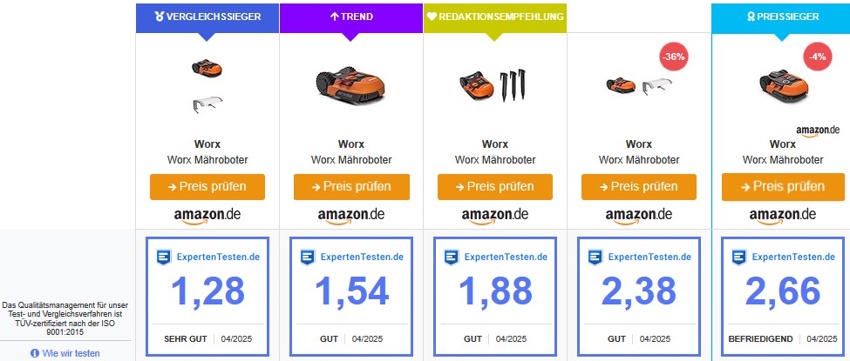The image size is (850, 361).
Task: Click Preis prüfen for the Preissieger mower
Action: 783,187
